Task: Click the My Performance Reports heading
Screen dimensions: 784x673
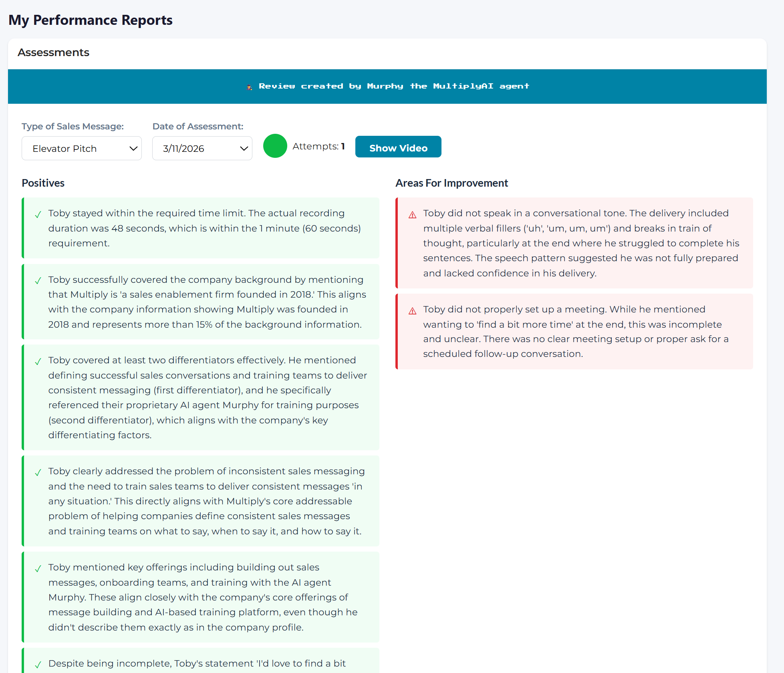Action: [x=90, y=20]
